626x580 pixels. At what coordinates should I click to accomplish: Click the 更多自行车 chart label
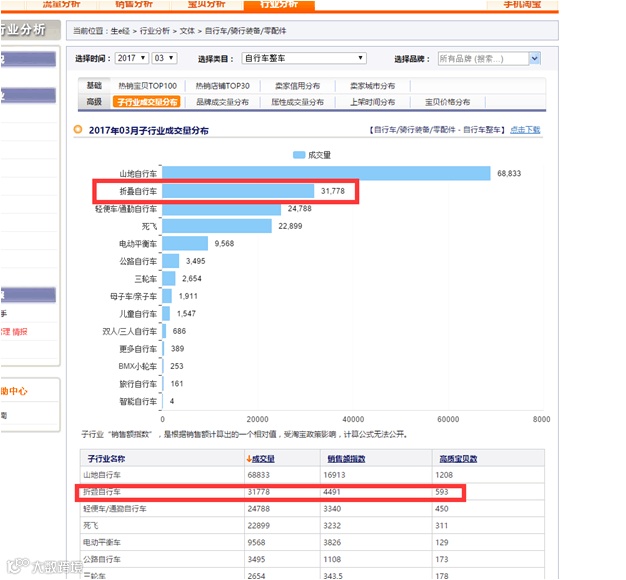(x=138, y=349)
